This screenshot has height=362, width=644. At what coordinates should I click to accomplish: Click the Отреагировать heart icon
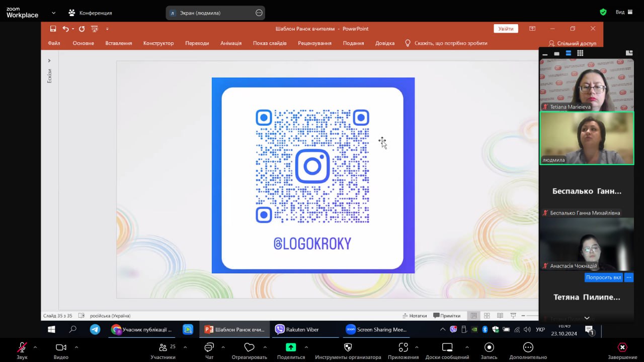(249, 347)
